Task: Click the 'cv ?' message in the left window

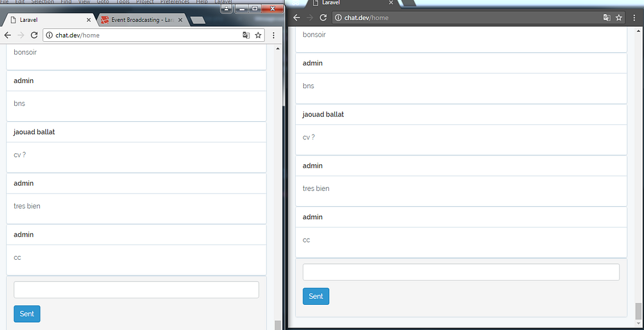Action: 20,155
